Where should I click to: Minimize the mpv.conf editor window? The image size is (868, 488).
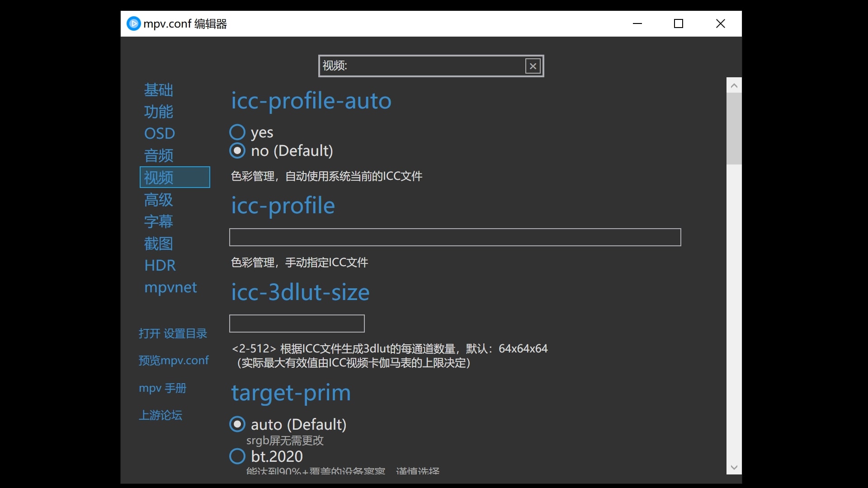click(637, 23)
